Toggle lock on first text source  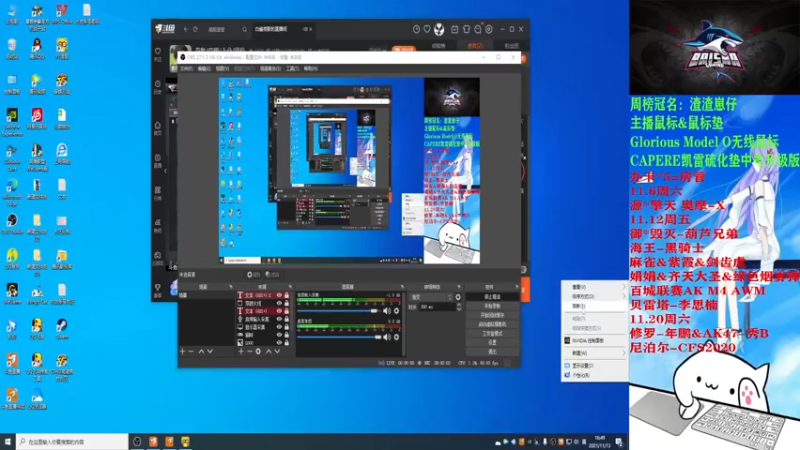coord(287,295)
